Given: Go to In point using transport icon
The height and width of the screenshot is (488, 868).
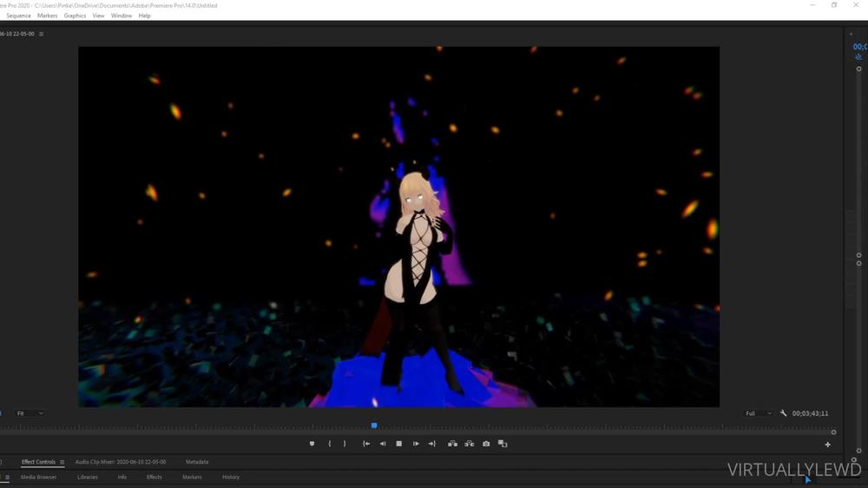Looking at the screenshot, I should (366, 444).
